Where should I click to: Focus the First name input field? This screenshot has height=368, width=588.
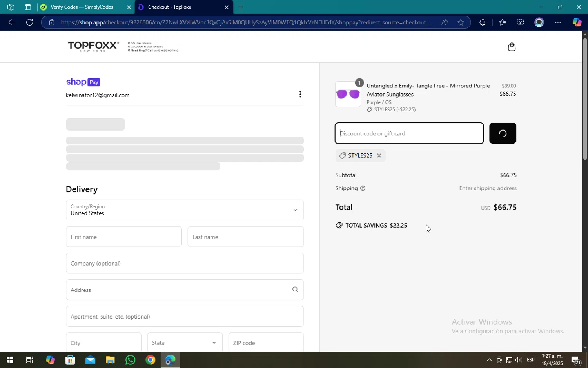tap(123, 237)
